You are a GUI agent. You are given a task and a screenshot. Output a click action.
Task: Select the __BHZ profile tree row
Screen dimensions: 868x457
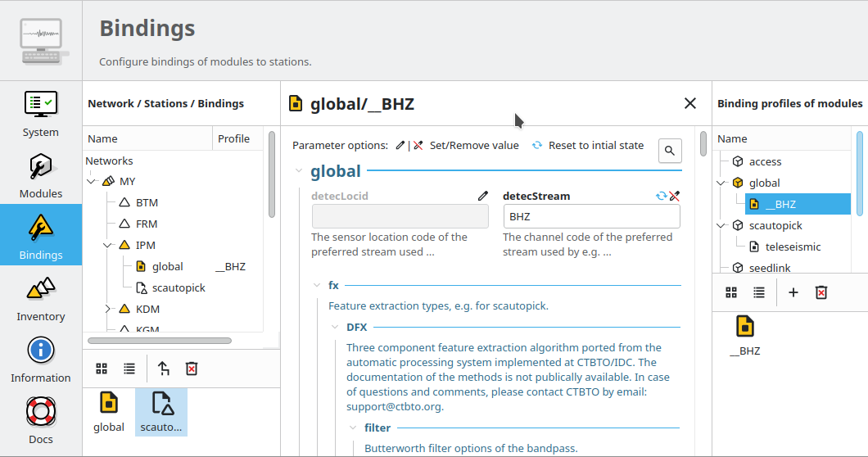[x=798, y=204]
